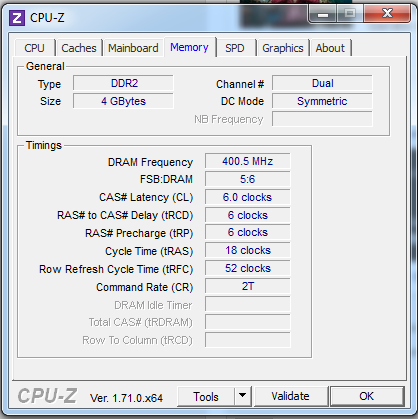This screenshot has height=419, width=418.
Task: Click the Tools button
Action: coord(206,397)
